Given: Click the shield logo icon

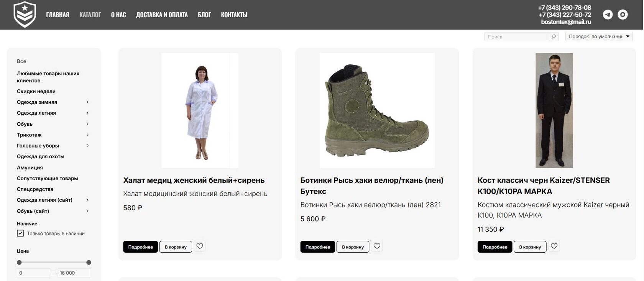Looking at the screenshot, I should (x=25, y=15).
